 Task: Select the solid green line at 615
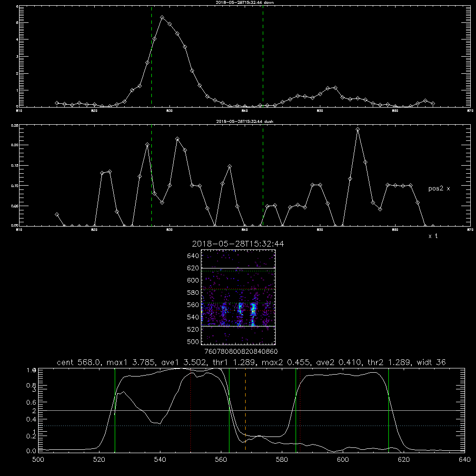click(x=388, y=410)
